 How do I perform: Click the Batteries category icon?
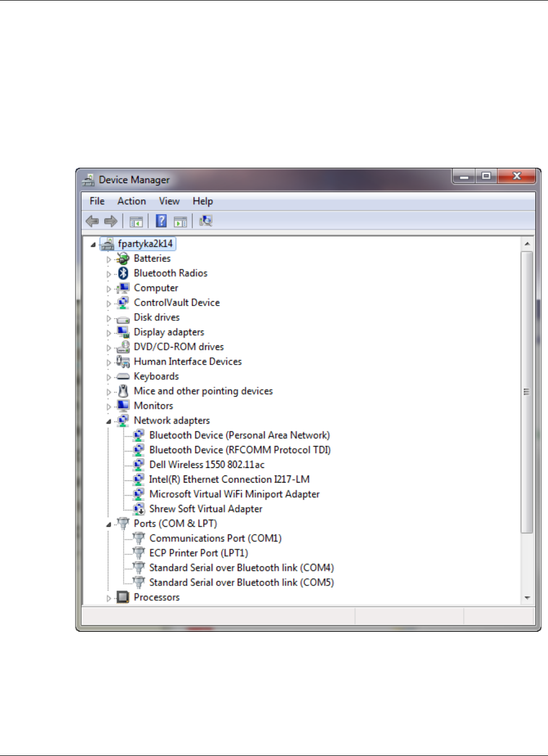click(124, 259)
